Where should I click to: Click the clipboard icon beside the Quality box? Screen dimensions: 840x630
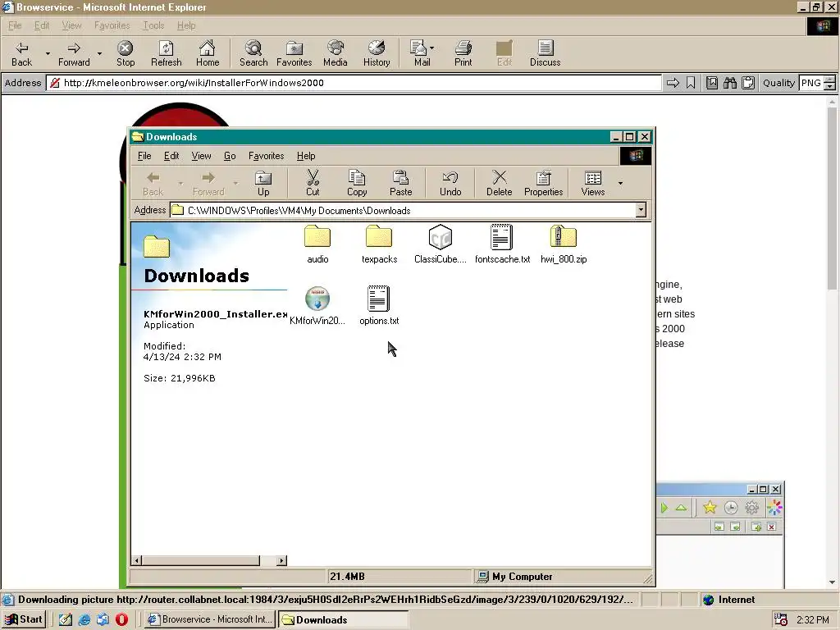tap(748, 83)
